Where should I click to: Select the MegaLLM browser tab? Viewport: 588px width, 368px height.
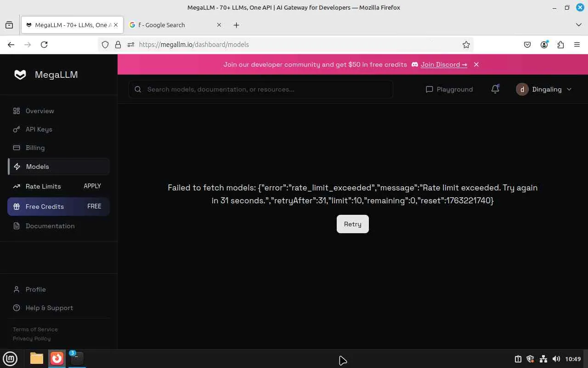tap(72, 25)
